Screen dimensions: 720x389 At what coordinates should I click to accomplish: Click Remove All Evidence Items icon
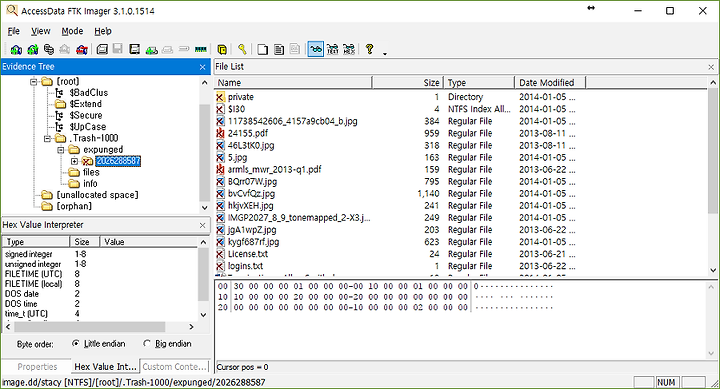click(x=82, y=49)
